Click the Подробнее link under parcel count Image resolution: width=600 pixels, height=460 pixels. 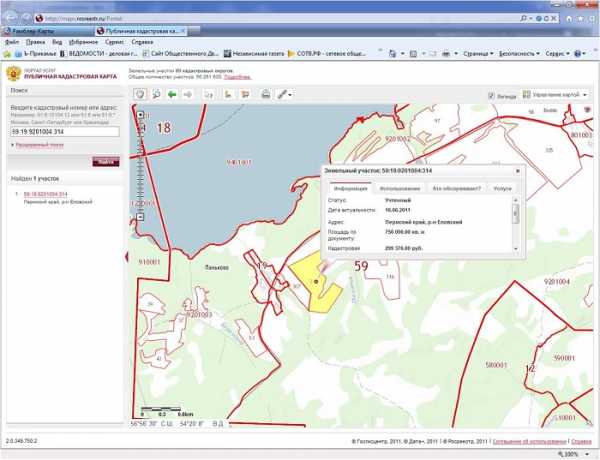(238, 77)
